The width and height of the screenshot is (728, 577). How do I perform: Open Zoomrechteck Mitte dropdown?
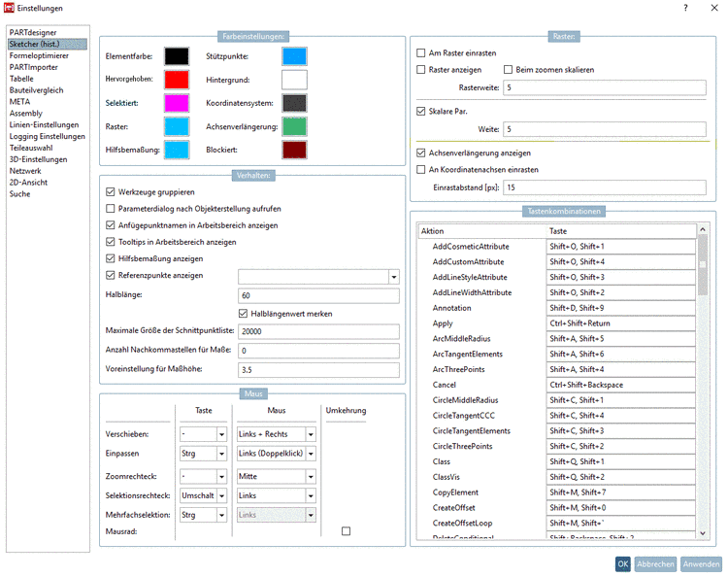tap(311, 477)
